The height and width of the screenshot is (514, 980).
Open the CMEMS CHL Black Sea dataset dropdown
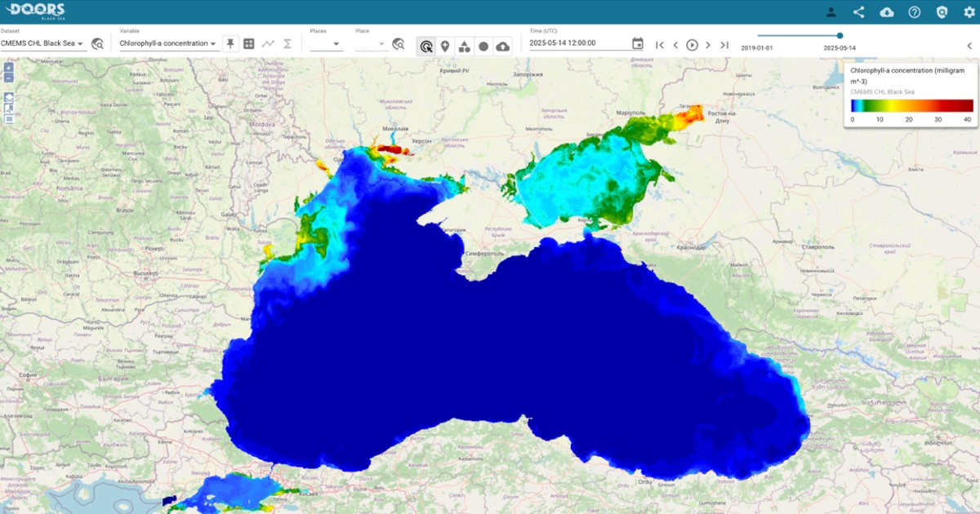(45, 44)
